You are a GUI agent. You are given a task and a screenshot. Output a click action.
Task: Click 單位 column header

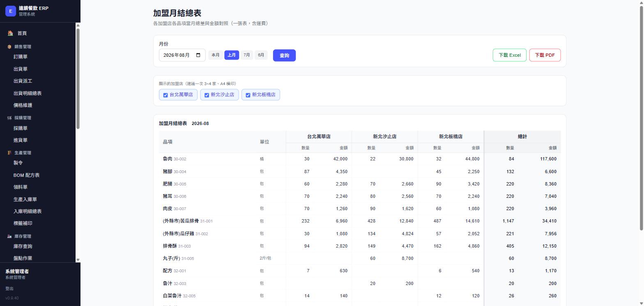[x=271, y=142]
